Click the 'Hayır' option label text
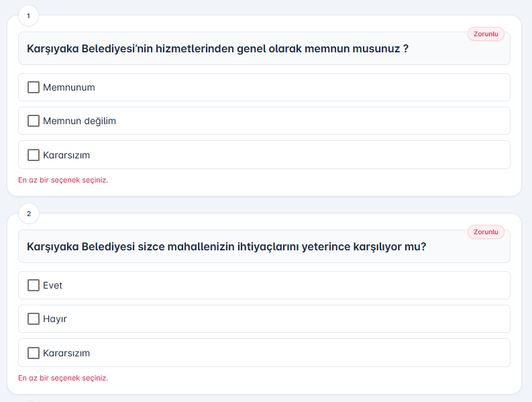The height and width of the screenshot is (402, 532). tap(55, 319)
